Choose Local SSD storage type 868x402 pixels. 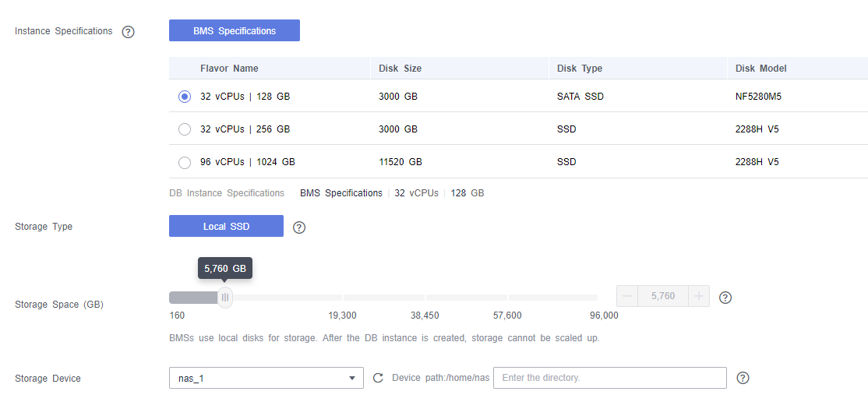point(226,227)
